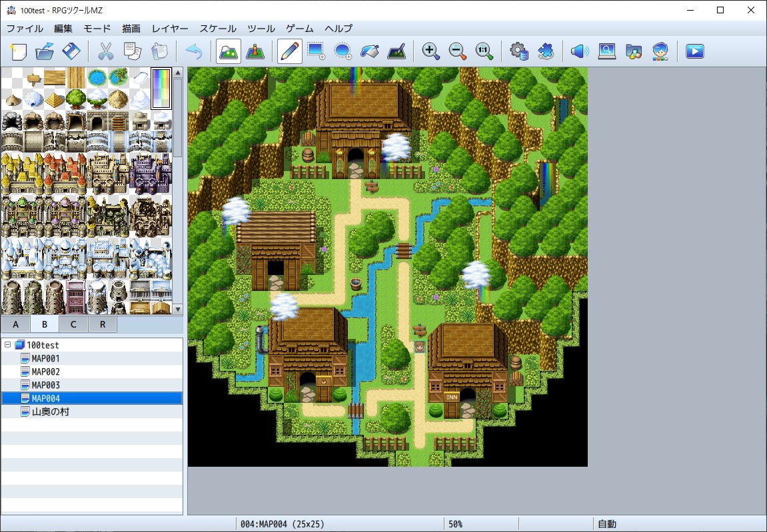Select MAP003 in the map list
This screenshot has width=767, height=532.
pyautogui.click(x=45, y=385)
